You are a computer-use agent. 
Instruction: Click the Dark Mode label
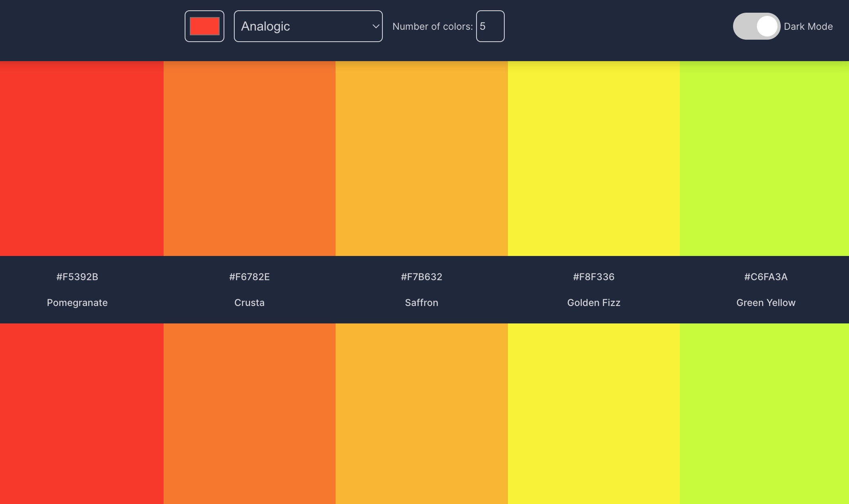[x=808, y=27]
